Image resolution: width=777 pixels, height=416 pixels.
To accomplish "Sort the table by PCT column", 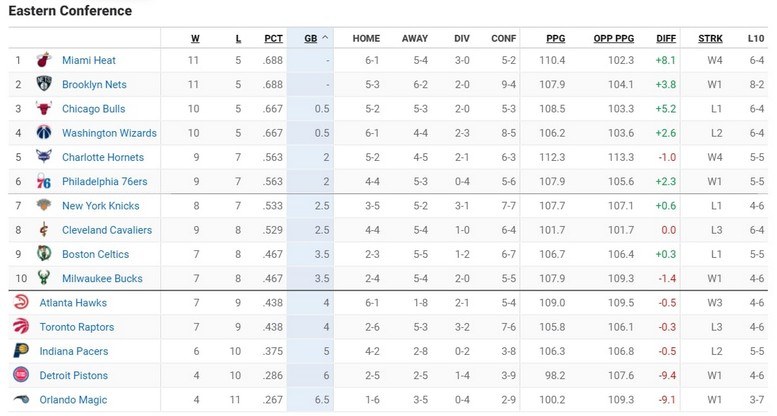I will [x=273, y=39].
